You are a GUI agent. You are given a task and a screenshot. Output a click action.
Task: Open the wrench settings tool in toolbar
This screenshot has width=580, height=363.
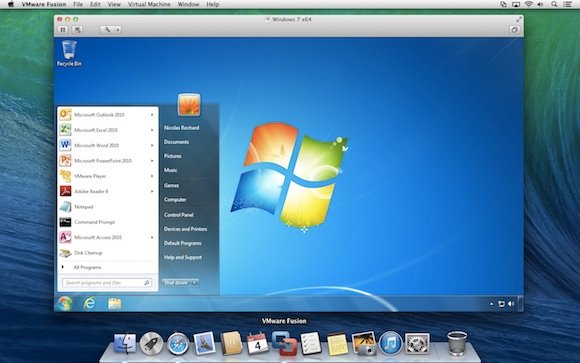[x=107, y=30]
